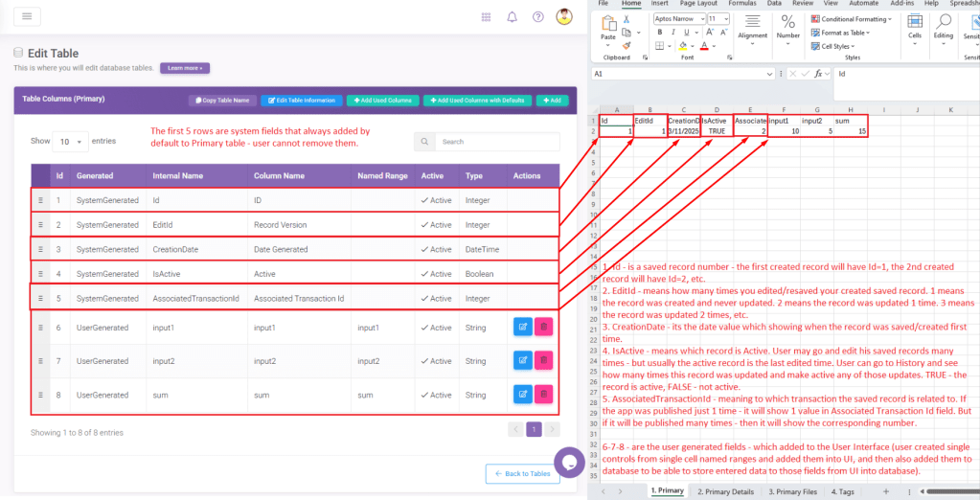Delete the input2 column row

pyautogui.click(x=544, y=360)
